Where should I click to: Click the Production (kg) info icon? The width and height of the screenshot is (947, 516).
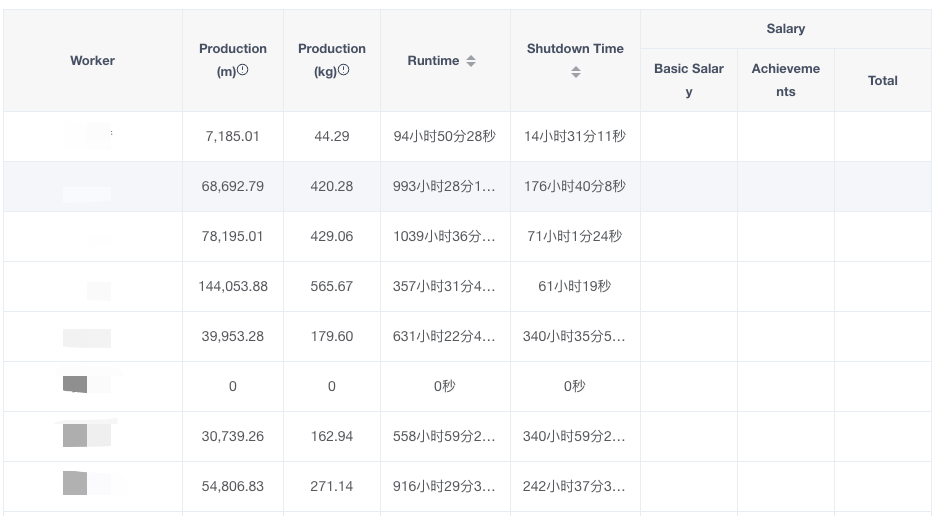[x=344, y=70]
